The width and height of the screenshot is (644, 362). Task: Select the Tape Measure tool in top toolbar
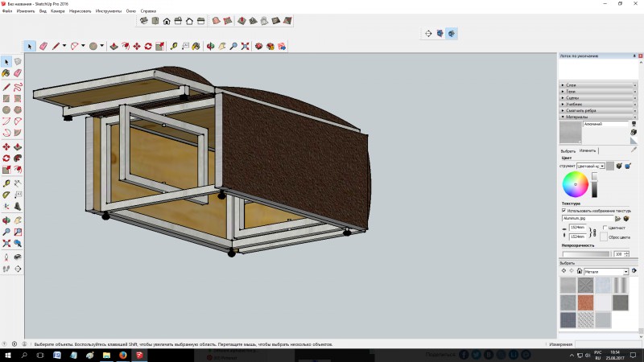click(x=174, y=47)
